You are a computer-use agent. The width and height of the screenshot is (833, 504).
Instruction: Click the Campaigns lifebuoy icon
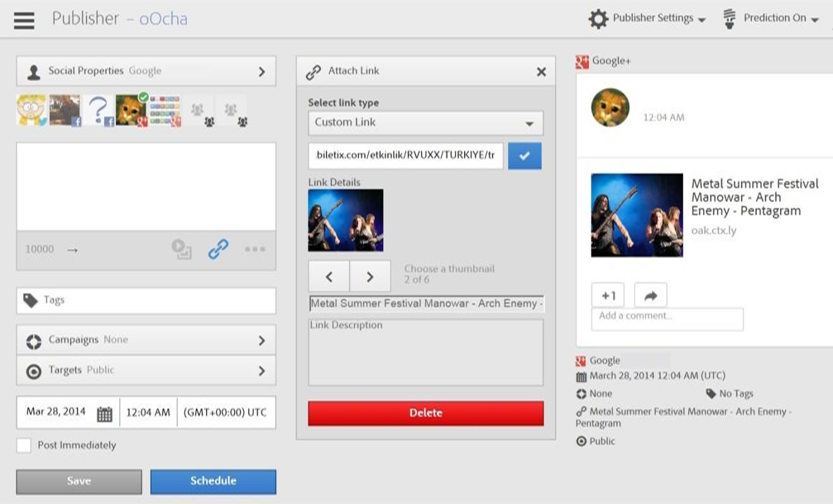click(33, 341)
